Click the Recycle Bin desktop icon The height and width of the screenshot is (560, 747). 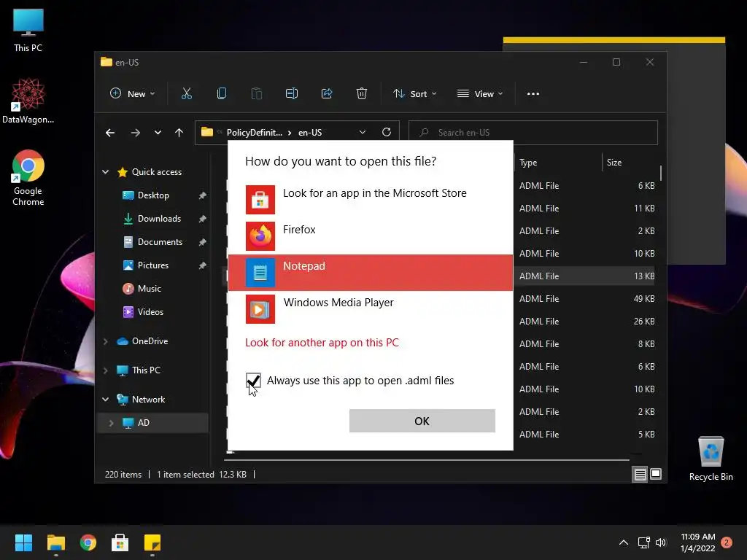711,459
